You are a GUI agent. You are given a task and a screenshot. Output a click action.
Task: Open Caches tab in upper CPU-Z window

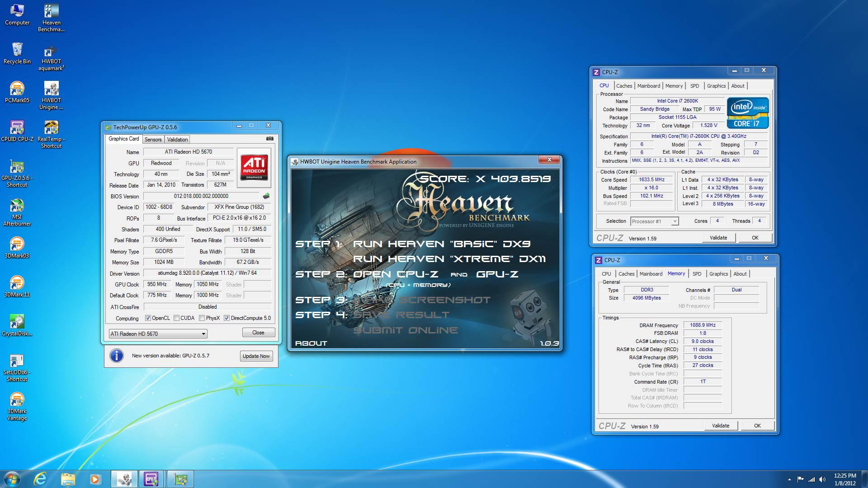click(x=624, y=86)
